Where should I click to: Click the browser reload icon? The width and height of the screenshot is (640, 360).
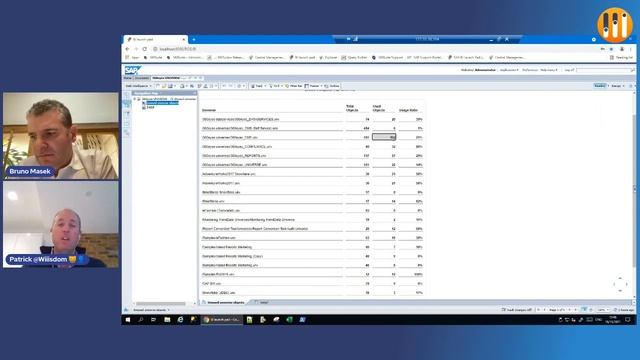[144, 49]
